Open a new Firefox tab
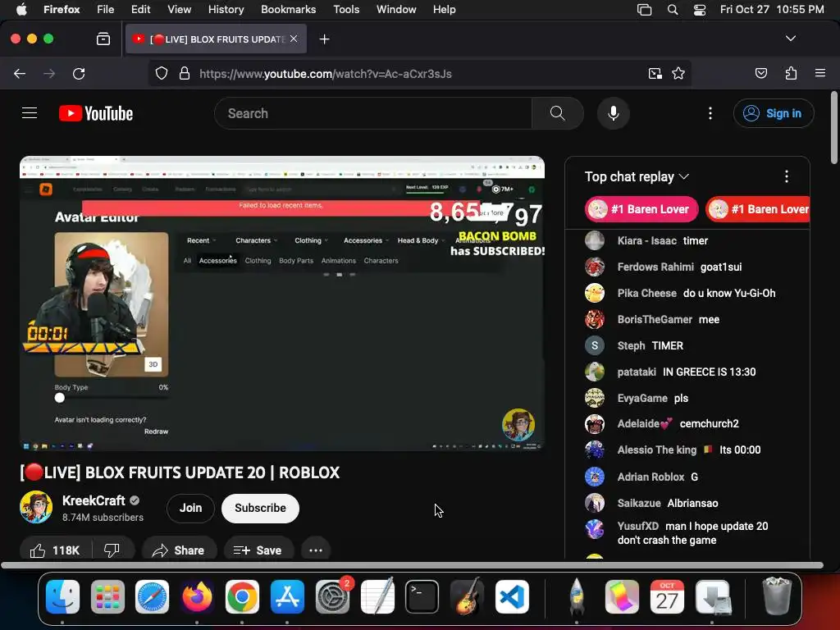 click(324, 39)
